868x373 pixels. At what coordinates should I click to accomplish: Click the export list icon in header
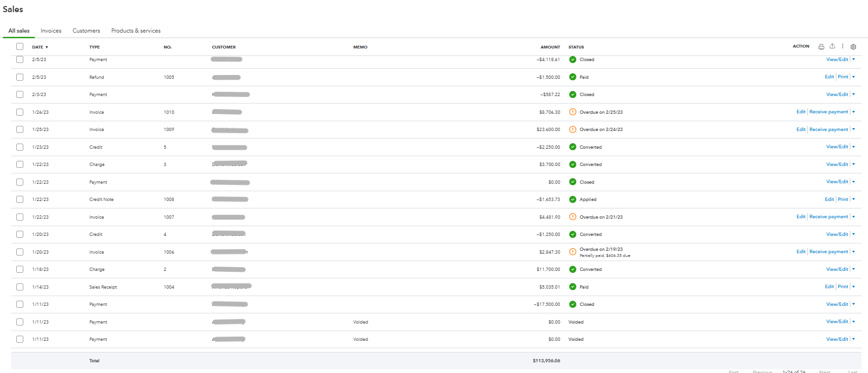tap(832, 46)
